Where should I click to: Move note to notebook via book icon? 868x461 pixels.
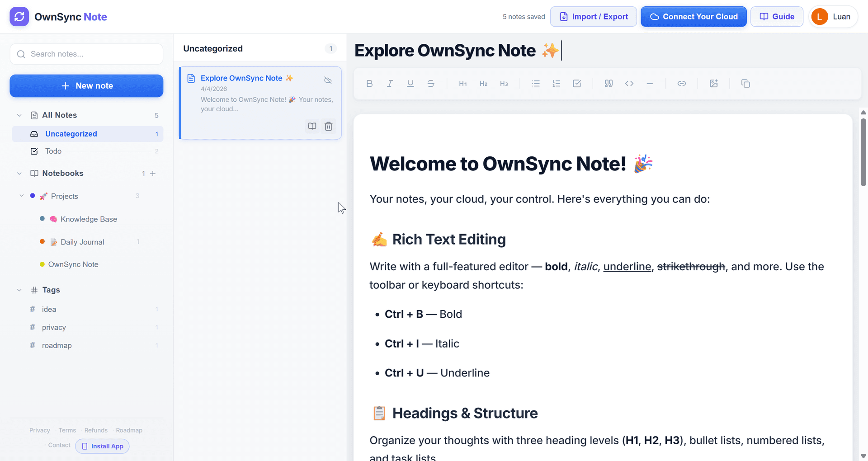(x=312, y=126)
